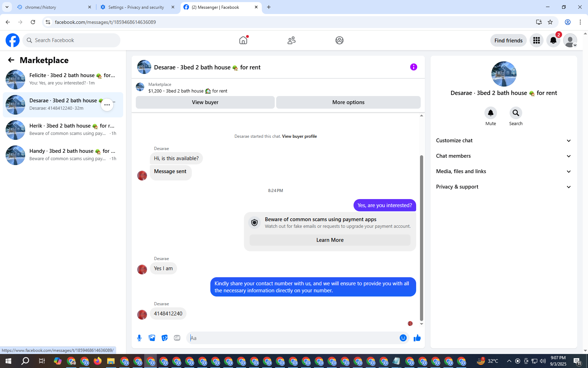This screenshot has width=588, height=368.
Task: Open the Herik conversation
Action: click(x=63, y=130)
